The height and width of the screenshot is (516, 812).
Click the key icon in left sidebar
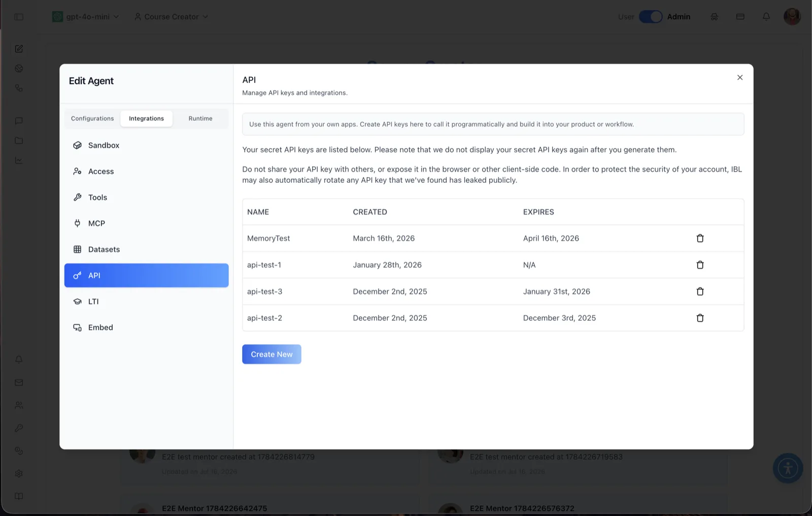19,428
